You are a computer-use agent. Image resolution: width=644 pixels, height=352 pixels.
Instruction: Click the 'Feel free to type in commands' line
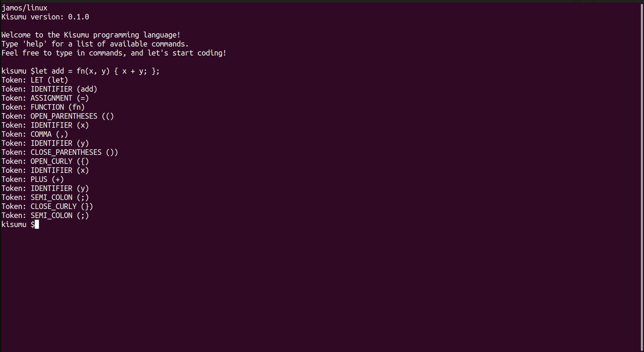tap(114, 53)
